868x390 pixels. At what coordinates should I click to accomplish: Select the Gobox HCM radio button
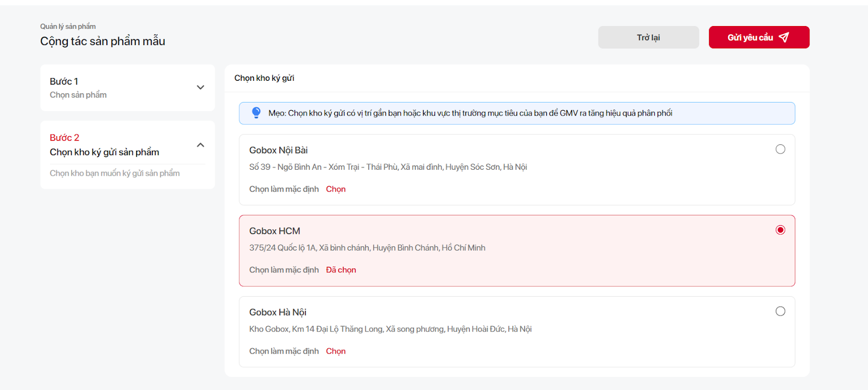(x=780, y=230)
